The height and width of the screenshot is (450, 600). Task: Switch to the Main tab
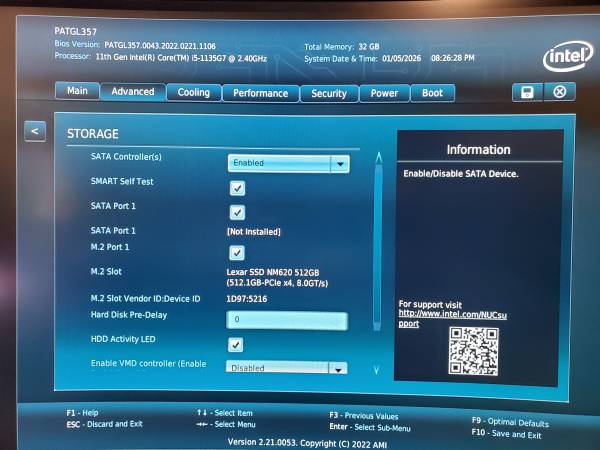click(77, 91)
